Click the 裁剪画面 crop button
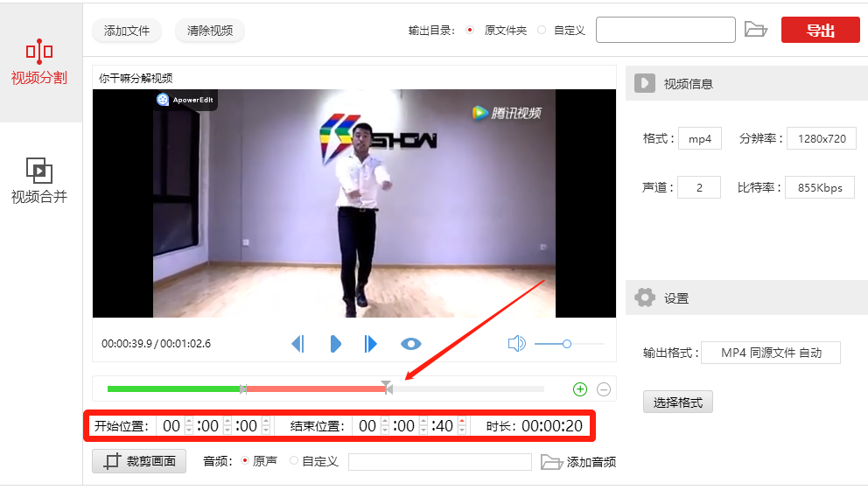The image size is (868, 490). pos(139,460)
